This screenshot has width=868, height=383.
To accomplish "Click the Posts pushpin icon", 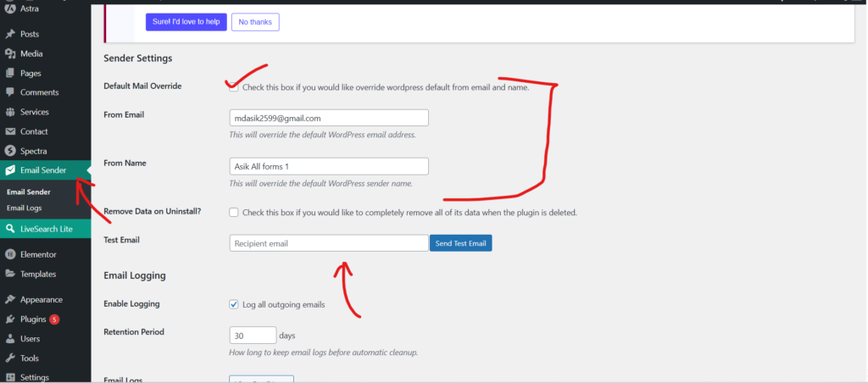I will point(9,34).
